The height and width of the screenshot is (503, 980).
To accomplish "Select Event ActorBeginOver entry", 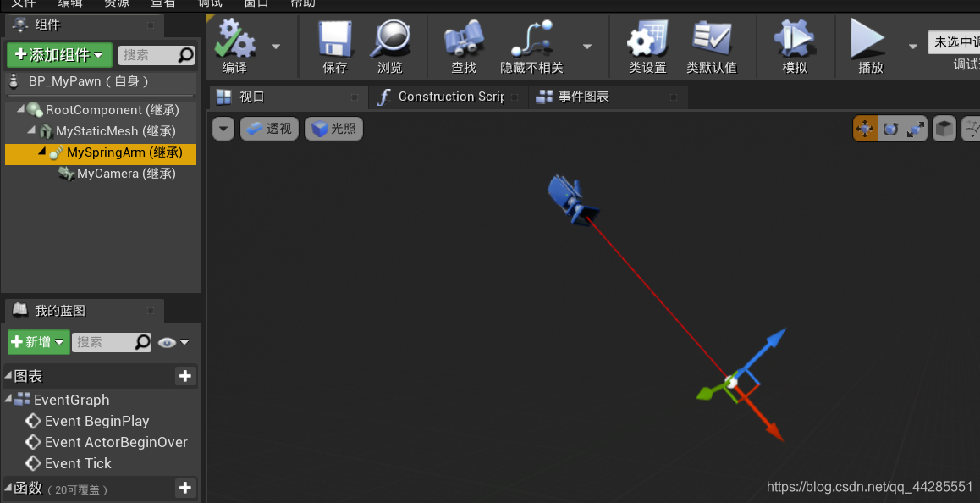I will [116, 442].
